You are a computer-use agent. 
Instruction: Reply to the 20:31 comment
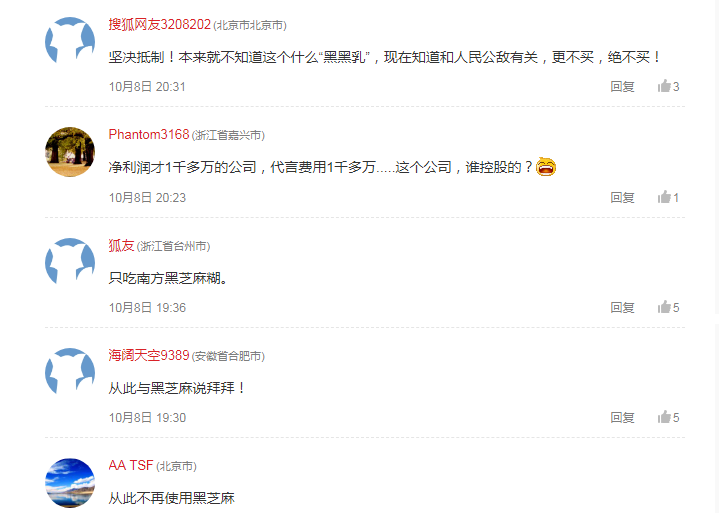pos(622,86)
